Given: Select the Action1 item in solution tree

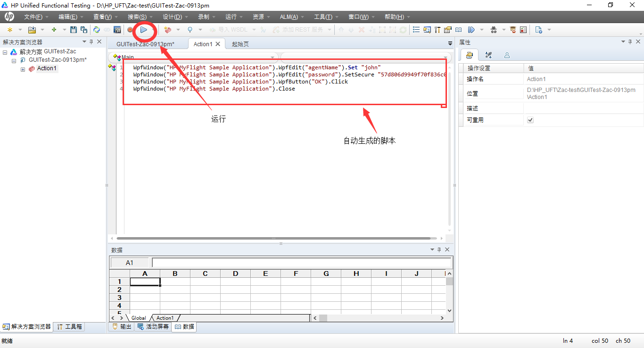Looking at the screenshot, I should pyautogui.click(x=47, y=69).
